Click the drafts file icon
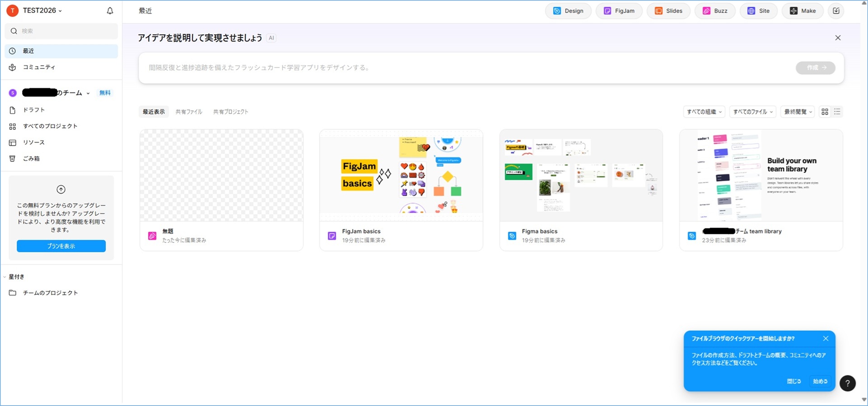This screenshot has height=406, width=868. (x=13, y=110)
